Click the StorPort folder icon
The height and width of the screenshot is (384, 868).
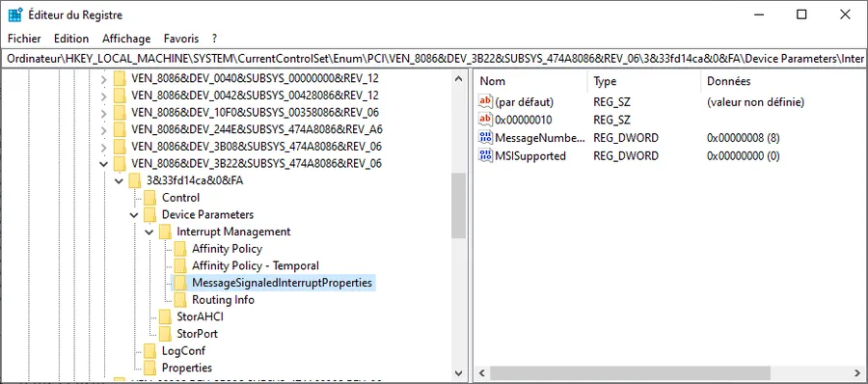165,334
